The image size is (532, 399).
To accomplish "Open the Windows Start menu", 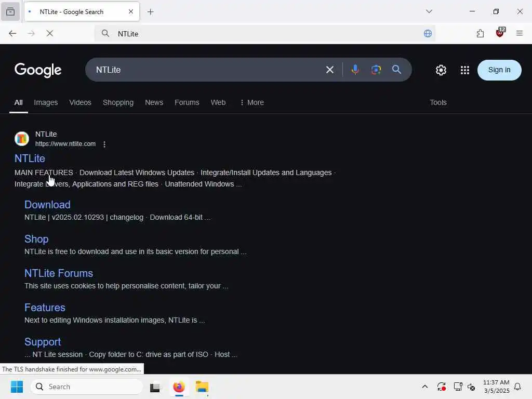I will point(17,387).
